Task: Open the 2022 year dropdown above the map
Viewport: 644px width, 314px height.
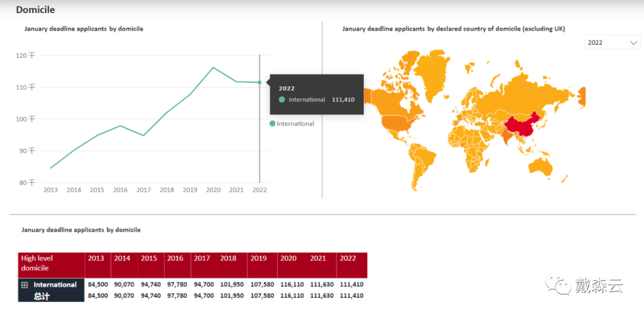Action: (x=612, y=42)
